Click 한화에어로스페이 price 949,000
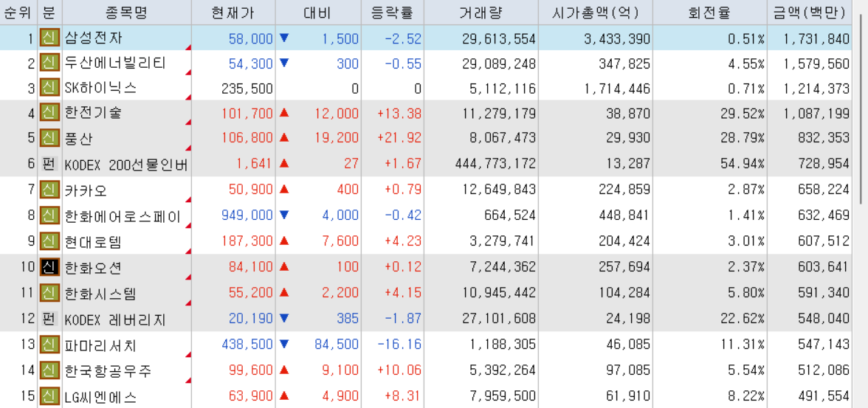The image size is (868, 408). point(247,215)
